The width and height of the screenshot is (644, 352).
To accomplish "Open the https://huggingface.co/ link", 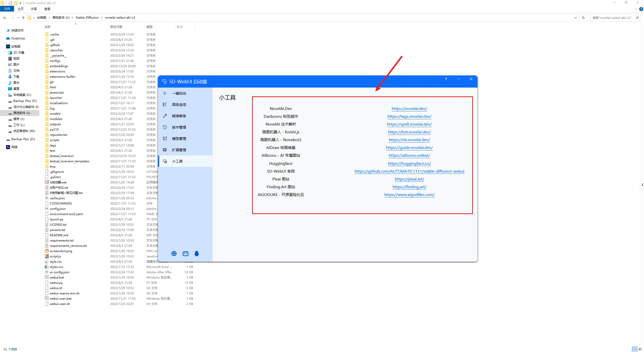I will click(x=409, y=163).
